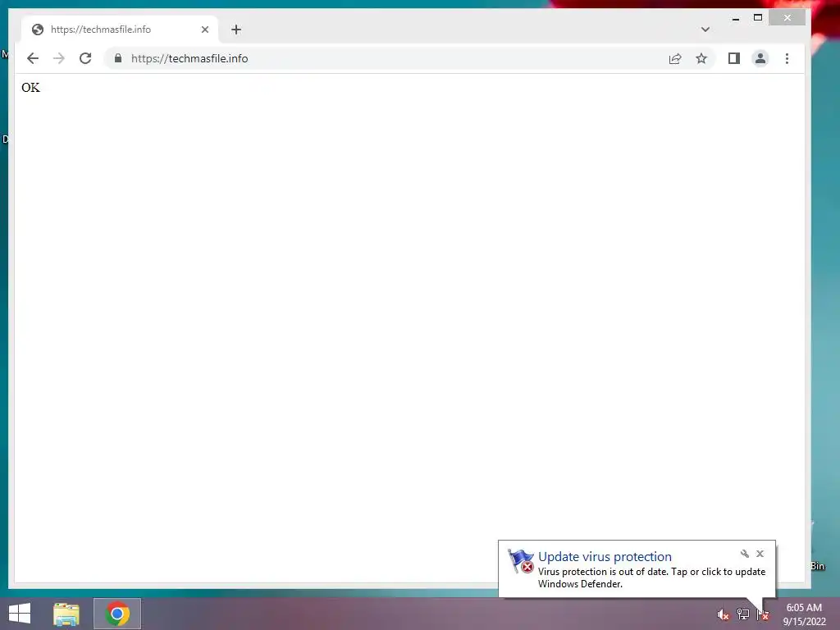This screenshot has height=630, width=840.
Task: Share this page from address bar
Action: 675,58
